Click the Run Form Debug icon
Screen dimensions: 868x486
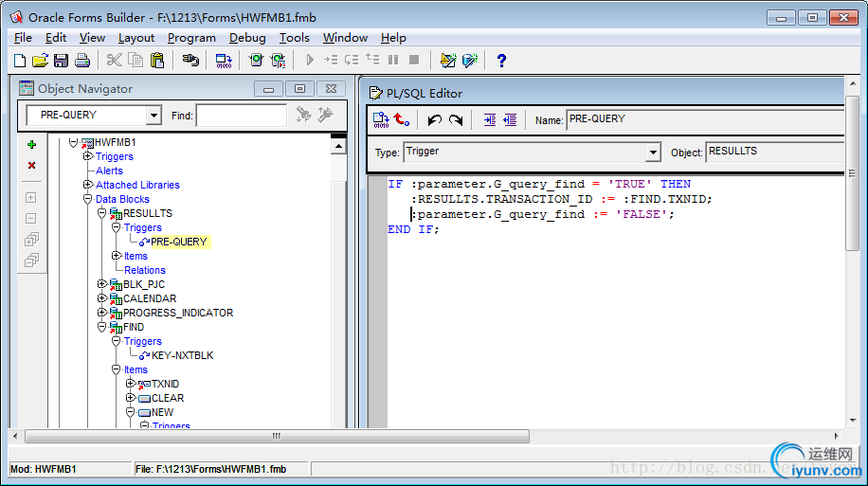[x=278, y=60]
